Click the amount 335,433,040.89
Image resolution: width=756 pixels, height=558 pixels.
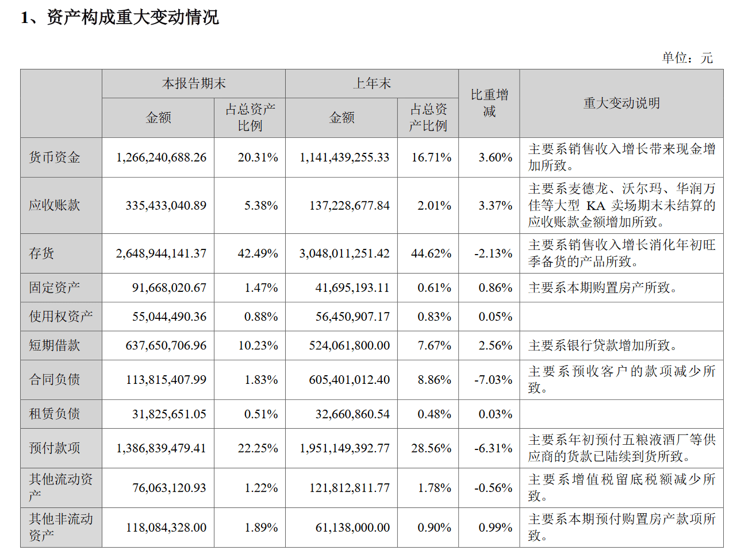tap(166, 205)
